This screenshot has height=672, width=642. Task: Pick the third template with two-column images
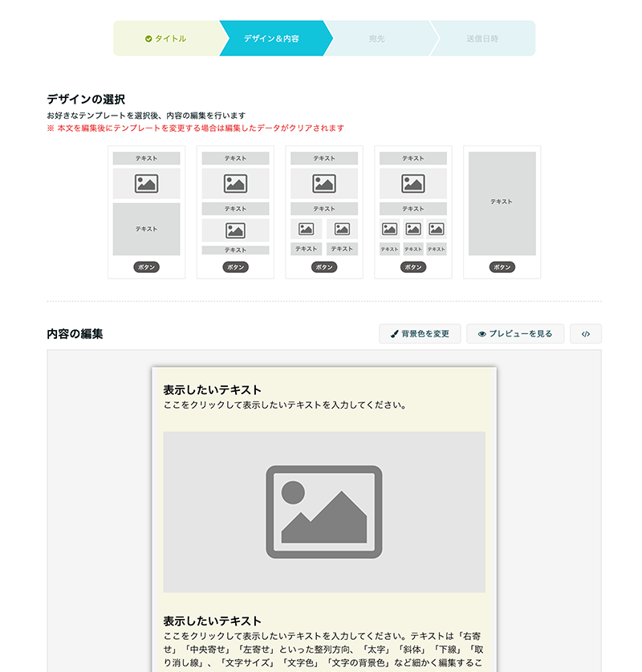point(324,210)
